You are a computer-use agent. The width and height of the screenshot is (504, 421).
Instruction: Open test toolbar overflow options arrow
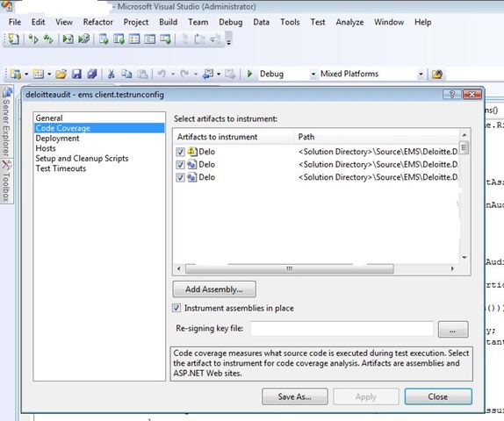point(228,39)
